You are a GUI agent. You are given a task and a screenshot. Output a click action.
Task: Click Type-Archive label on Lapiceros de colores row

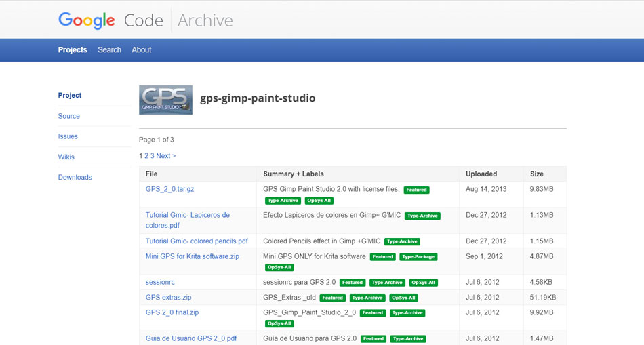(422, 216)
